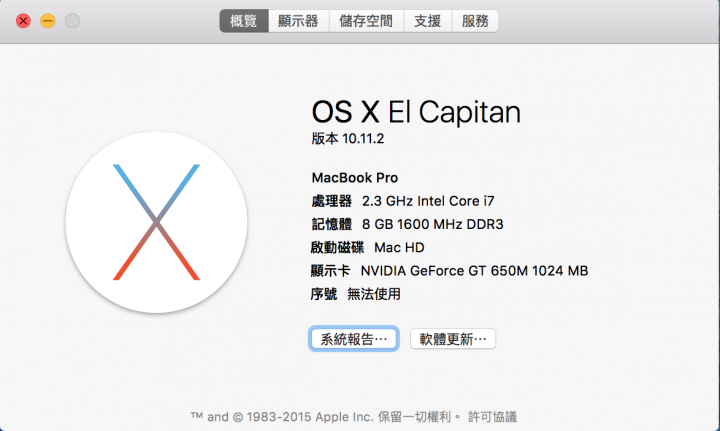Launch 軟體更新 software update
This screenshot has height=431, width=720.
point(453,339)
